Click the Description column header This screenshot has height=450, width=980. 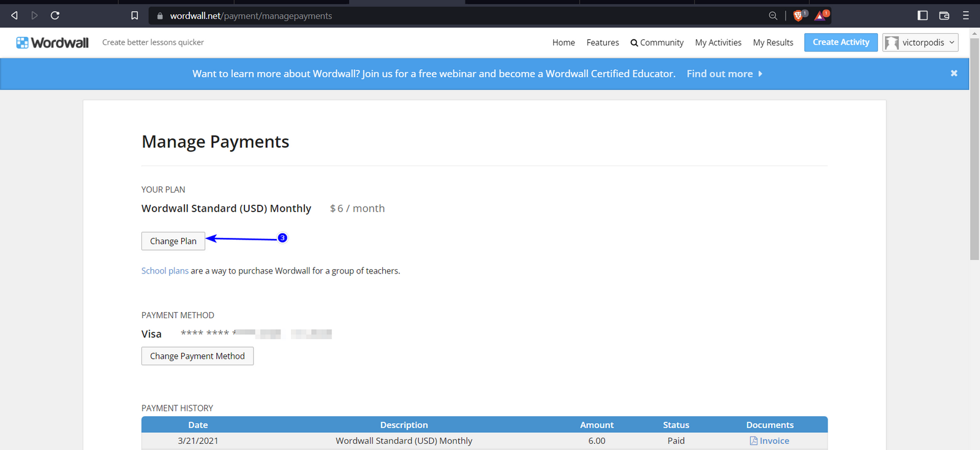click(404, 425)
